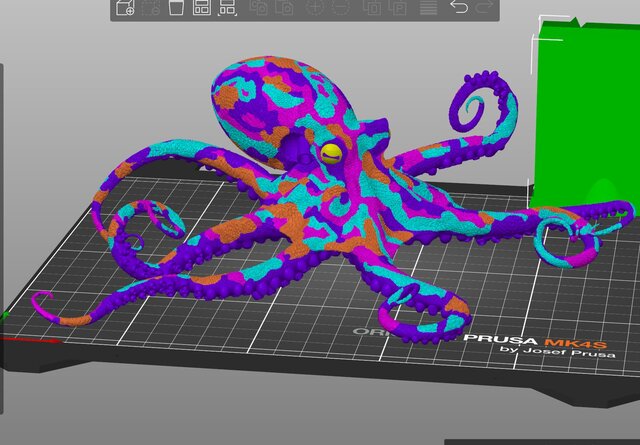Click the octopus's yellow eye
Viewport: 640px width, 445px height.
[x=331, y=152]
